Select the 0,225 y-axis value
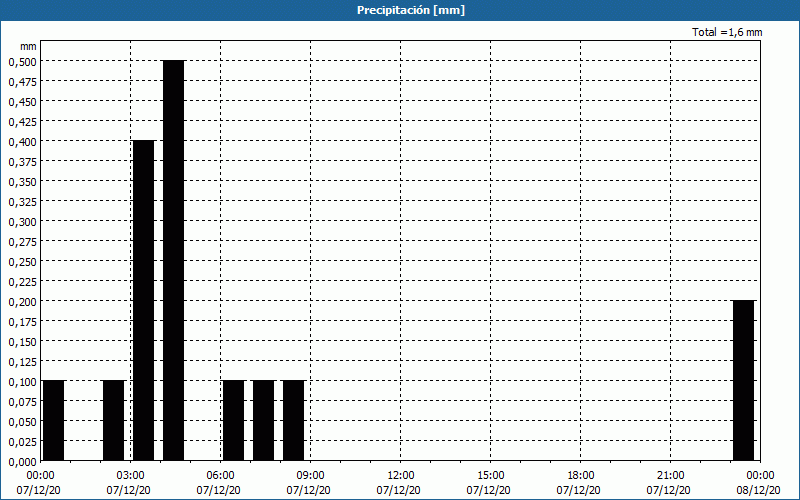Screen dimensions: 800x500 22,282
